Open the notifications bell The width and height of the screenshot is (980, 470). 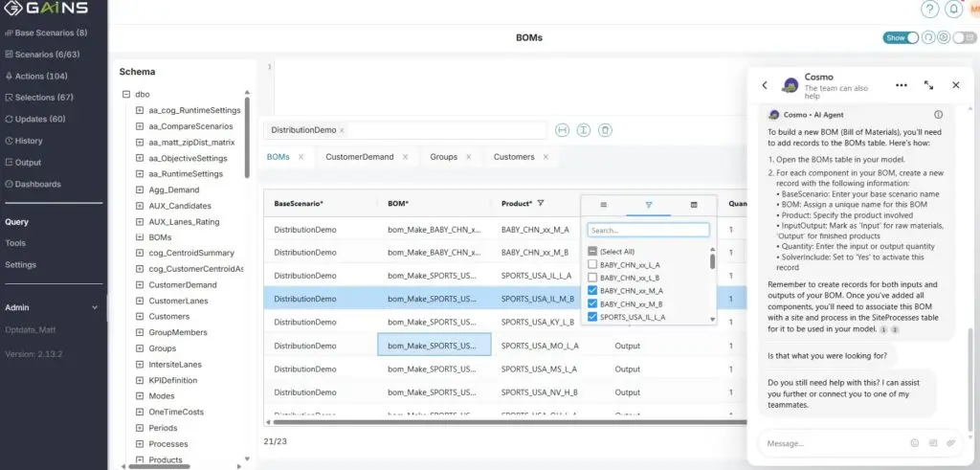tap(953, 10)
